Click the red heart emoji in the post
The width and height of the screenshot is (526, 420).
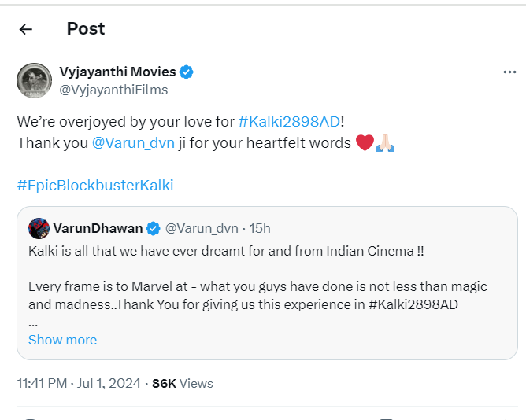point(364,143)
